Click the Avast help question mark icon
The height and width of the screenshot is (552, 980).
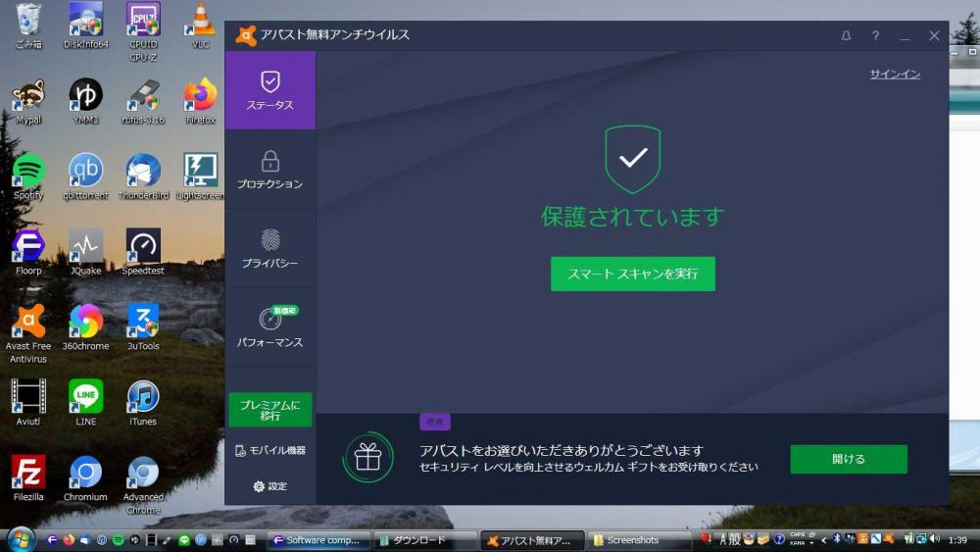coord(875,35)
